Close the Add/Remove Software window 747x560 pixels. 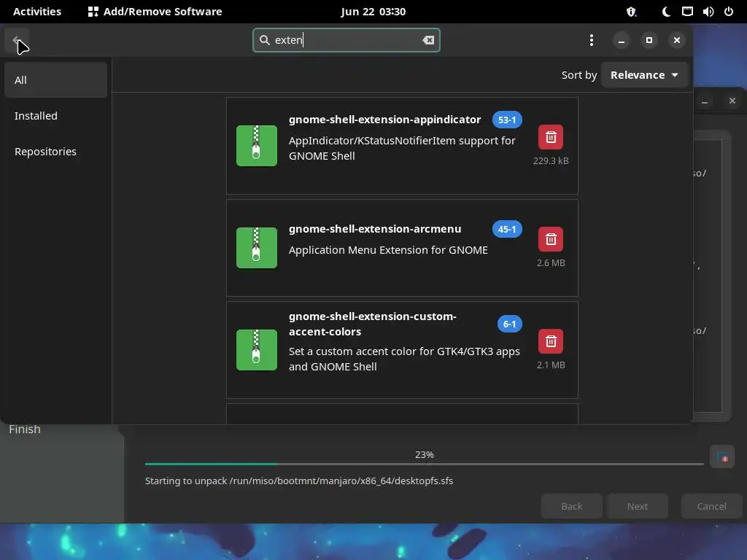coord(676,40)
